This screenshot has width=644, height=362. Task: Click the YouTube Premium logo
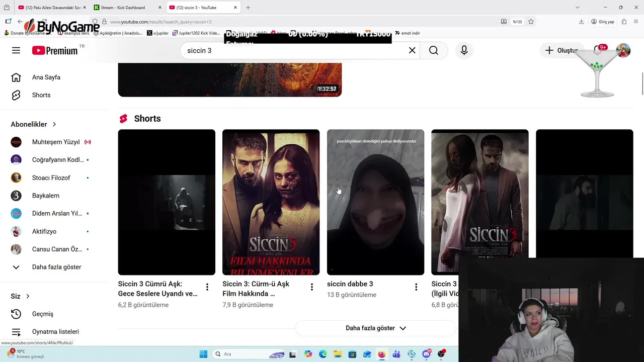pyautogui.click(x=55, y=50)
